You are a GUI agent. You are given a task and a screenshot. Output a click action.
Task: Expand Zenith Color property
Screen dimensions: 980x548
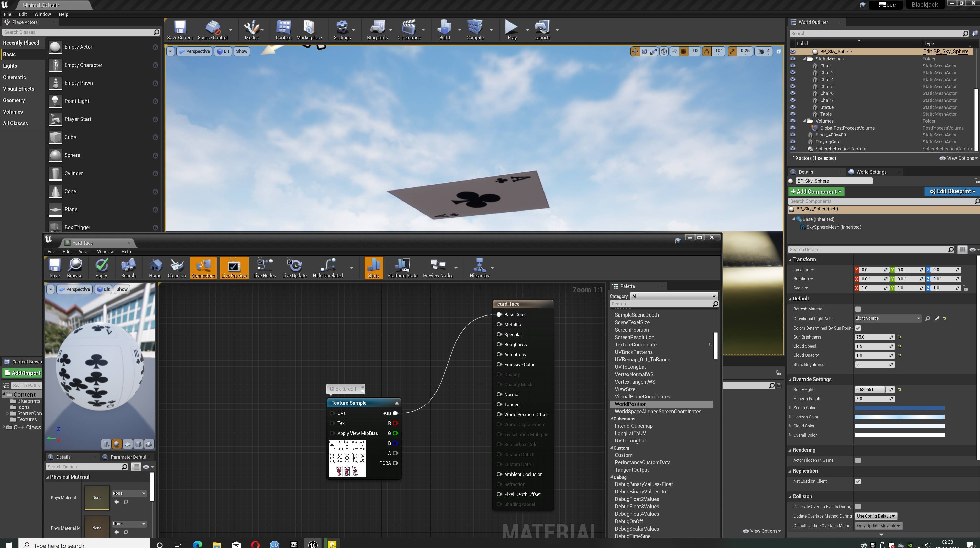tap(790, 407)
